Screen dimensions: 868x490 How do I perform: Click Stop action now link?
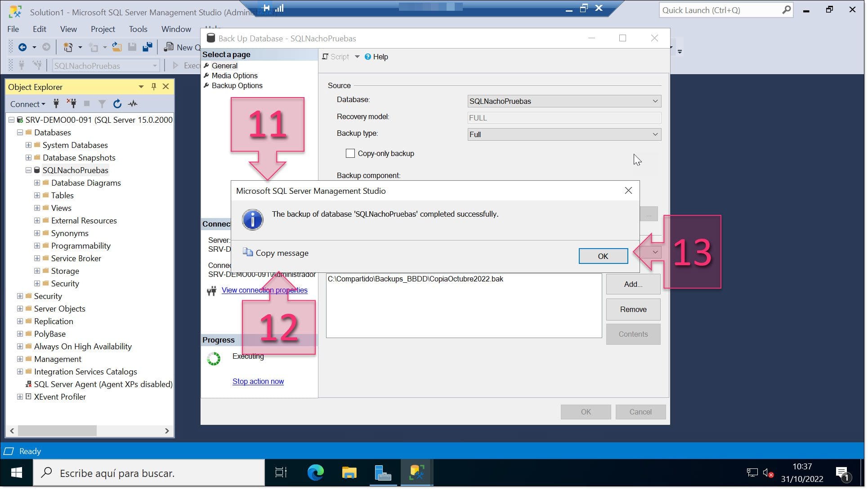click(259, 382)
